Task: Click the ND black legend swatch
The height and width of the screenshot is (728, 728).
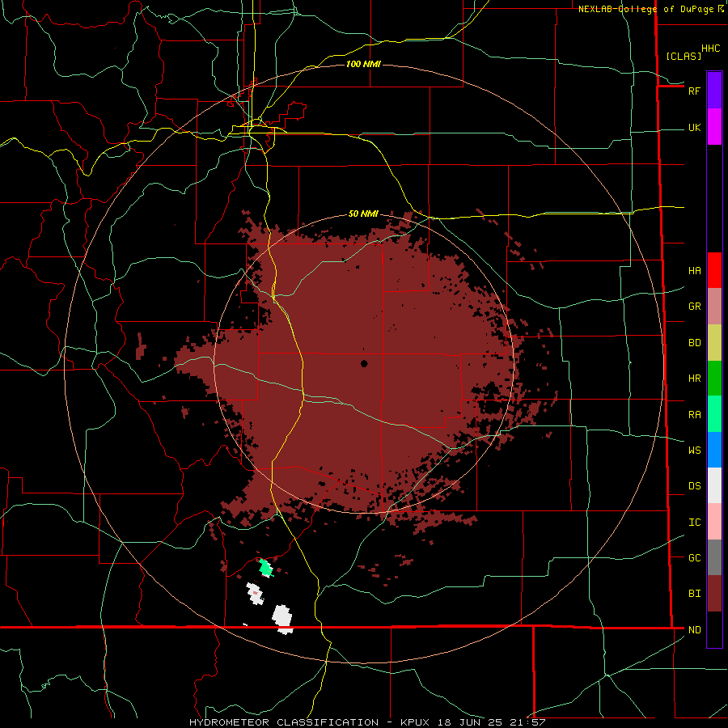Action: 714,629
